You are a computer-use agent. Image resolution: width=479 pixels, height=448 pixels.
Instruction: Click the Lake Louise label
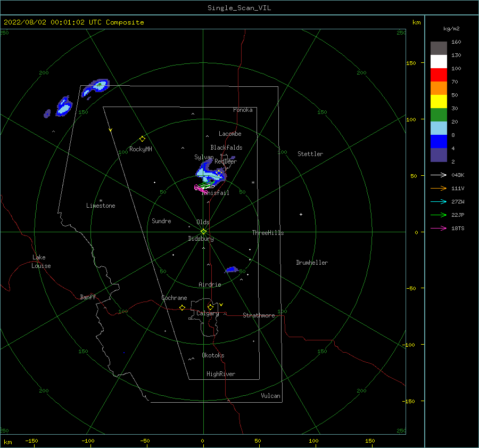(x=41, y=262)
